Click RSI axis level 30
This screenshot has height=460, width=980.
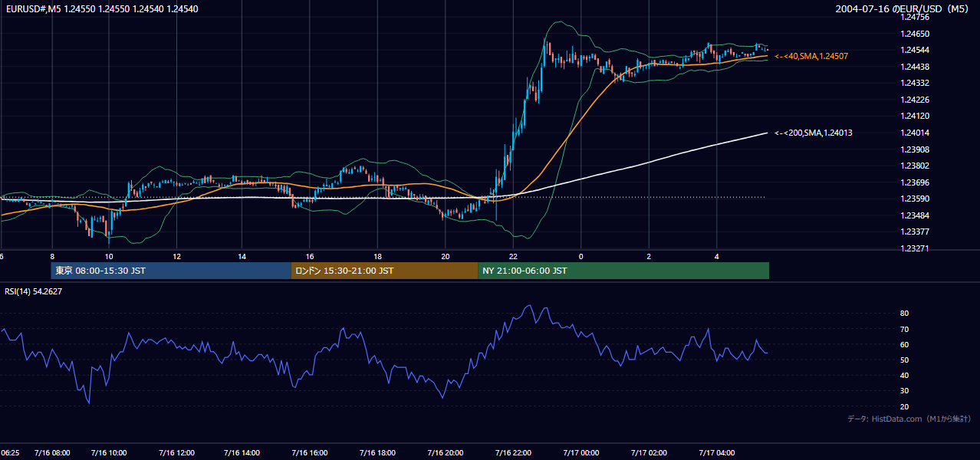point(904,391)
